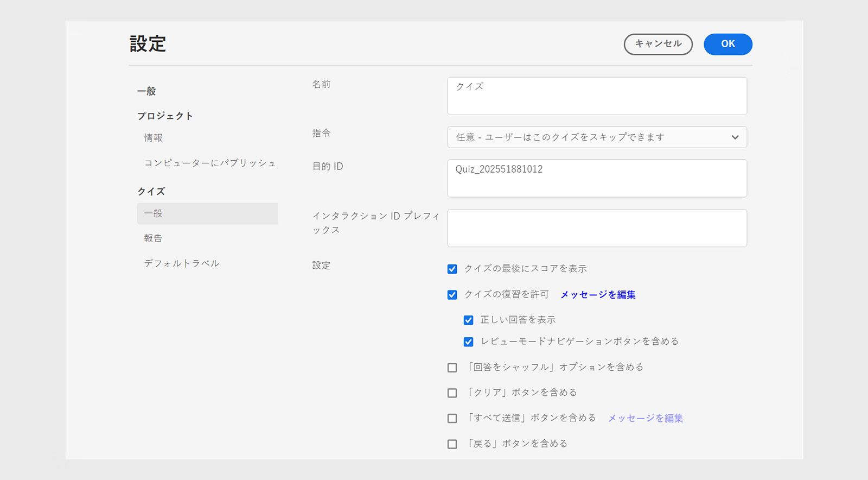This screenshot has height=480, width=868.
Task: Click the OK button
Action: point(727,44)
